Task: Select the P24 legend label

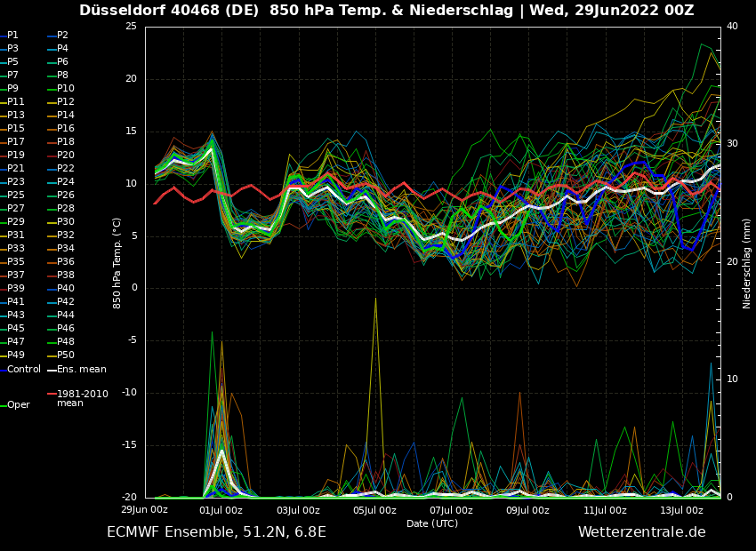Action: (x=65, y=181)
